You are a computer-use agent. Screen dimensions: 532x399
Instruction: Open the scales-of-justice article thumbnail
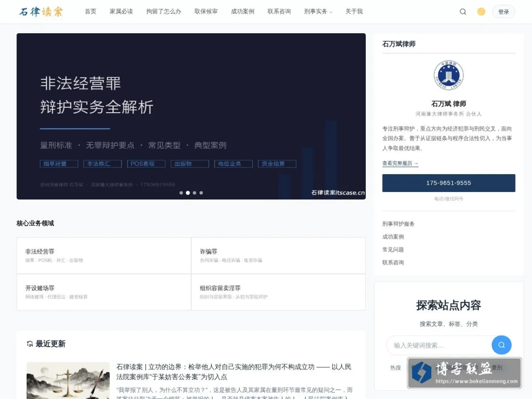pos(68,380)
